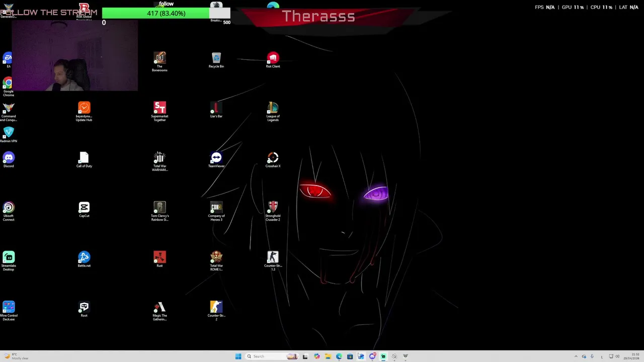Launch Company of Heroes 3
The image size is (644, 362).
pos(216,211)
